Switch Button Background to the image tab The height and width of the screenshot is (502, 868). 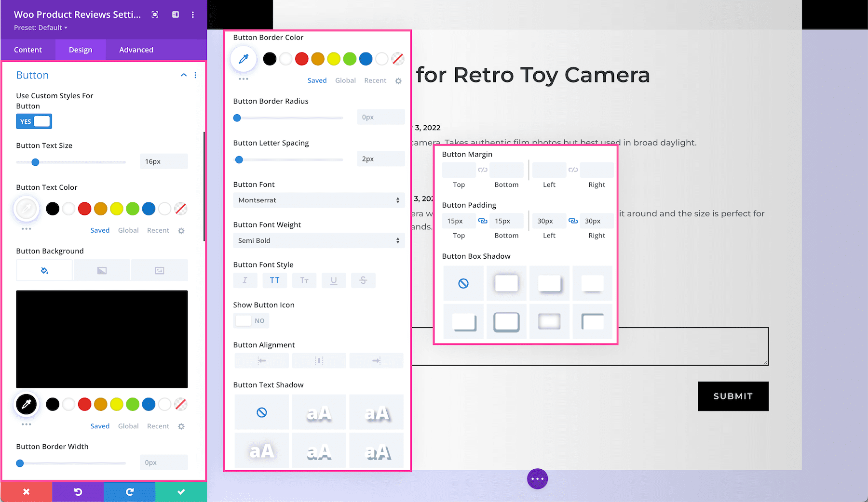[160, 270]
